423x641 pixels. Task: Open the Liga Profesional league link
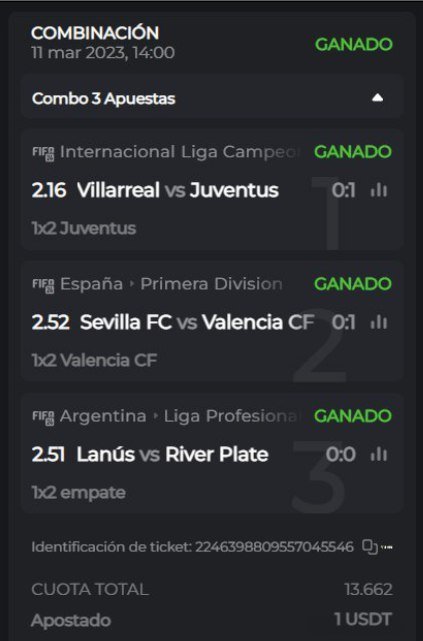(232, 416)
